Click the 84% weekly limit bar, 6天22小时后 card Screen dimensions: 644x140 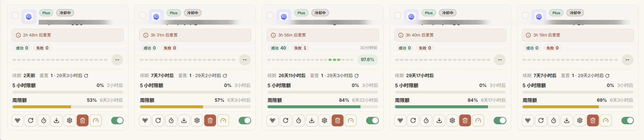[x=323, y=107]
